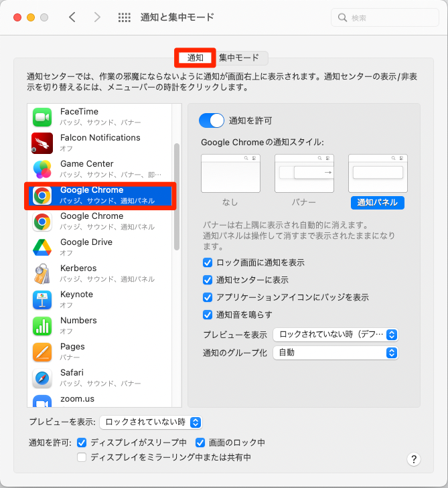The width and height of the screenshot is (448, 488).
Task: Choose the Numbers app icon
Action: tap(42, 326)
